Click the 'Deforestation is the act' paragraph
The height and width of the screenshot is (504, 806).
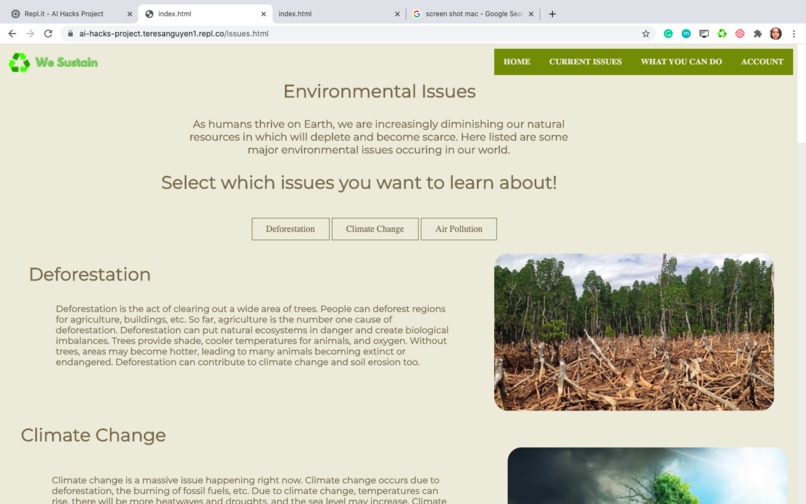252,335
